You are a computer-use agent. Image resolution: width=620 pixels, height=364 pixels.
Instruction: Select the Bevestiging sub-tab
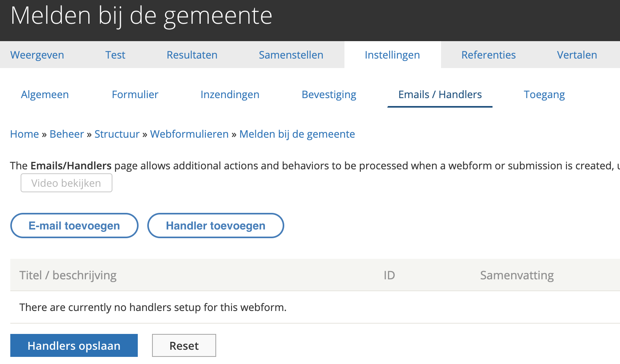(x=329, y=95)
